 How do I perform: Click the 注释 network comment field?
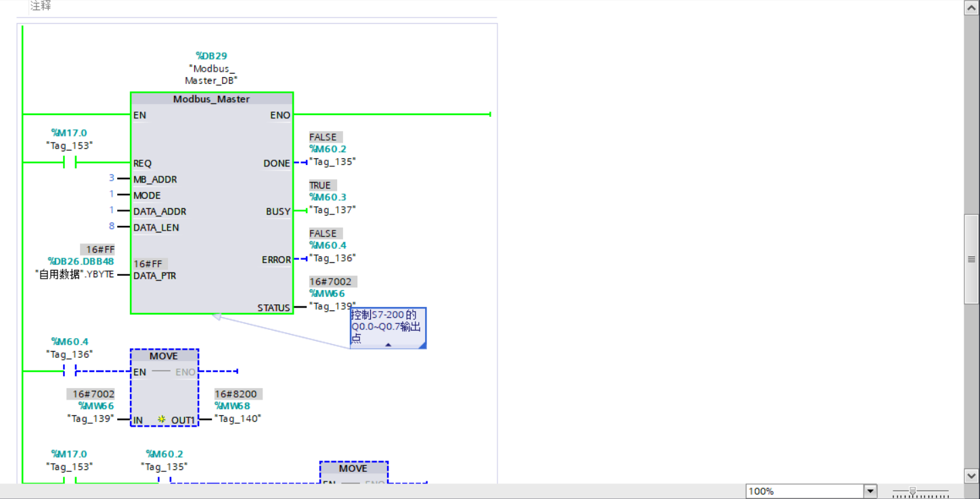click(41, 6)
